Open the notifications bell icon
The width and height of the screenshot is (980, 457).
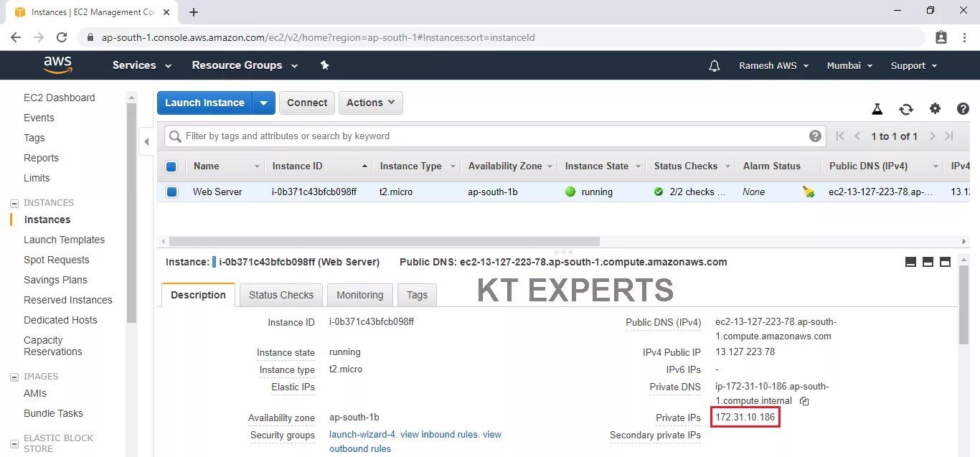click(714, 65)
